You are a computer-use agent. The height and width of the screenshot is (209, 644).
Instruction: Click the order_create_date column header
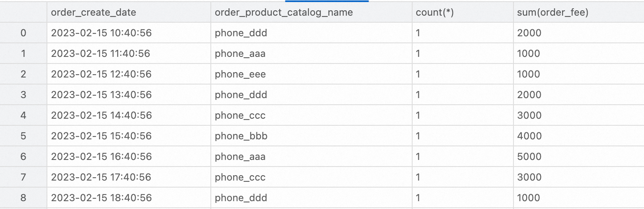[x=93, y=12]
